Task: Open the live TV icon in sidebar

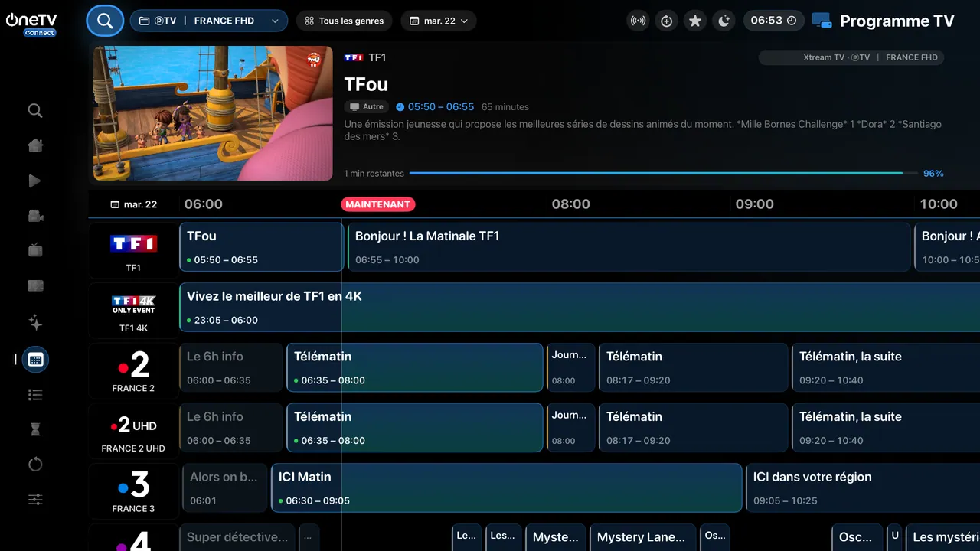Action: click(35, 250)
